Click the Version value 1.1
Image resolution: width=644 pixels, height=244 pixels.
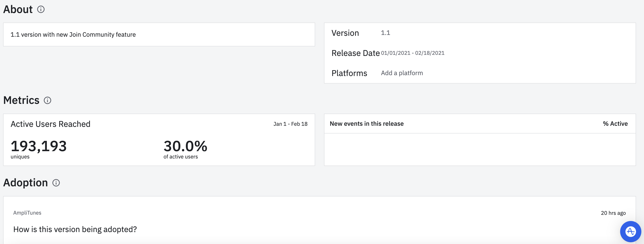pos(385,33)
